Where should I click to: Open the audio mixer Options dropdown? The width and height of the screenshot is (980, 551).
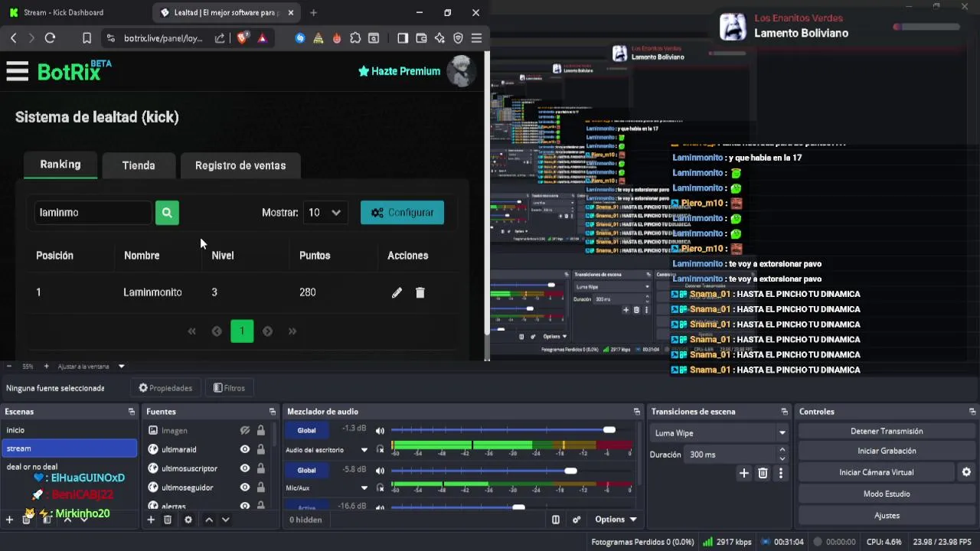(616, 520)
